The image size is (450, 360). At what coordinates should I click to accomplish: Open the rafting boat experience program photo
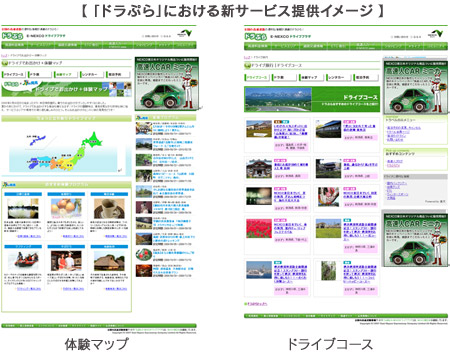point(23,261)
